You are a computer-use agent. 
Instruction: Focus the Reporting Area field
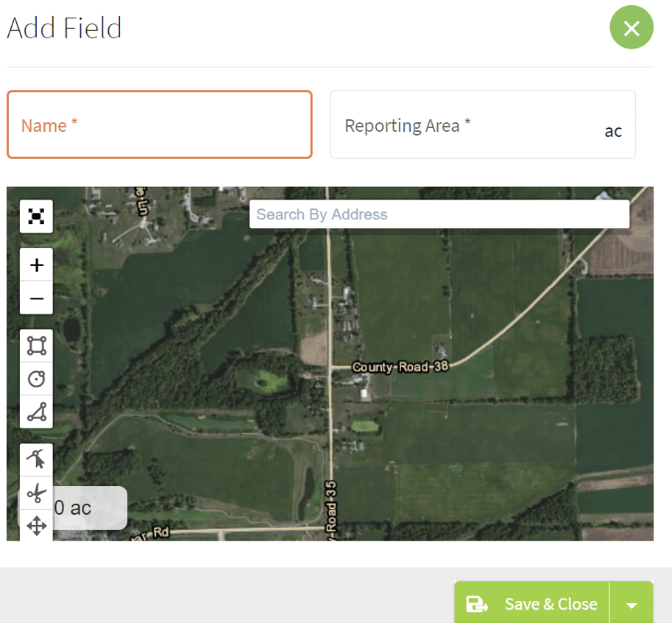(471, 125)
